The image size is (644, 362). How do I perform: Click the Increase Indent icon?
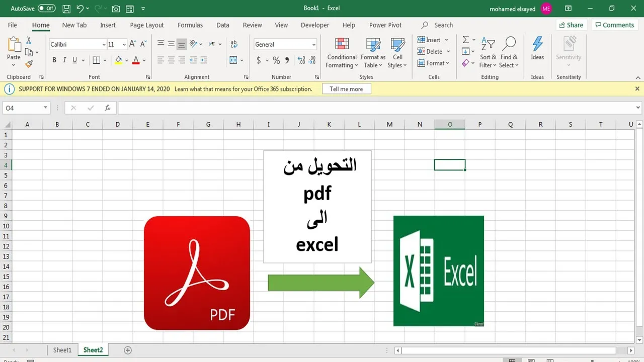pyautogui.click(x=204, y=60)
